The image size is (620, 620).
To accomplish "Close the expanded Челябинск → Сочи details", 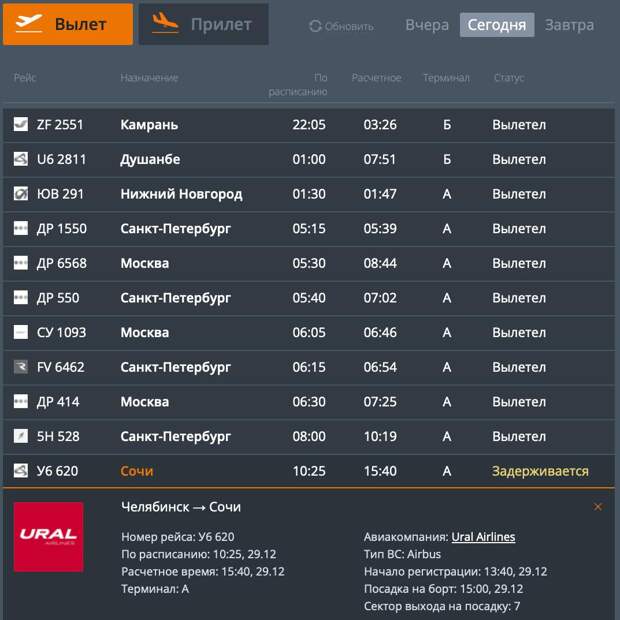I will pyautogui.click(x=598, y=507).
